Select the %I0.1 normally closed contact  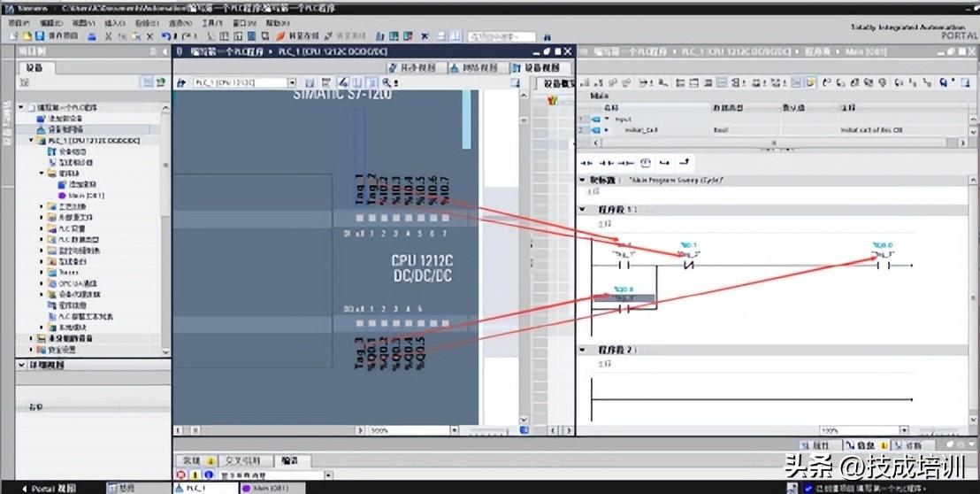(689, 265)
